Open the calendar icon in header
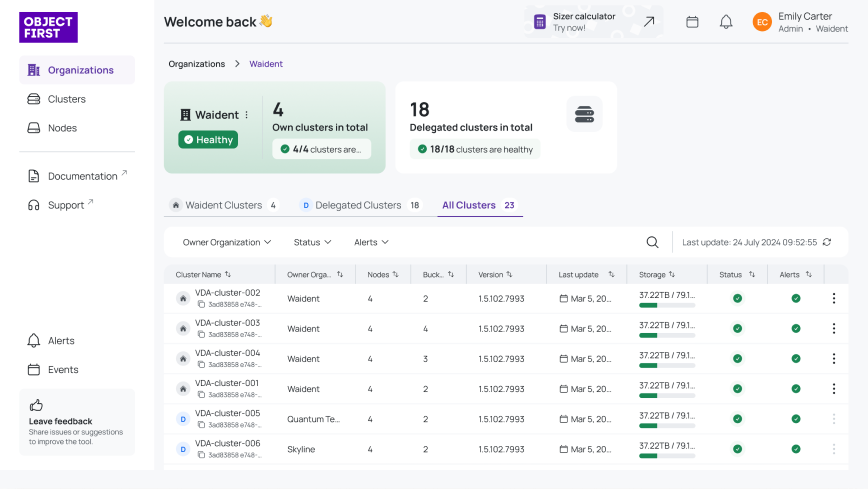The image size is (868, 489). point(692,22)
